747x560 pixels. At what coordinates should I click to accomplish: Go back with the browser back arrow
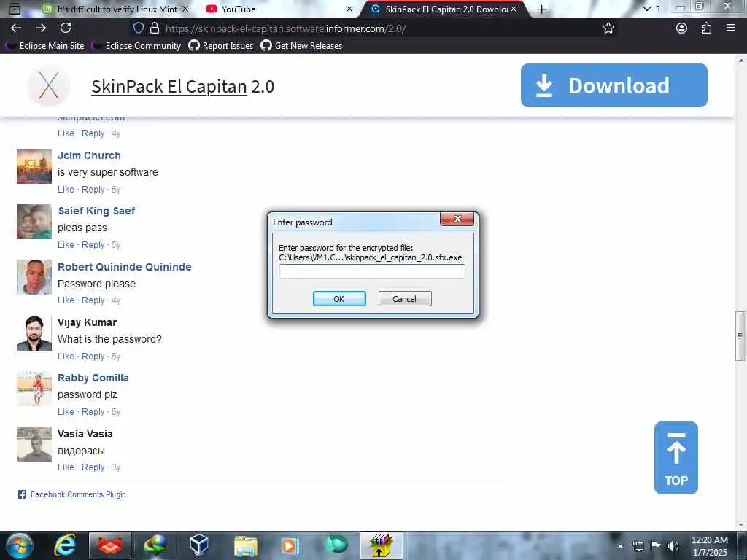16,28
